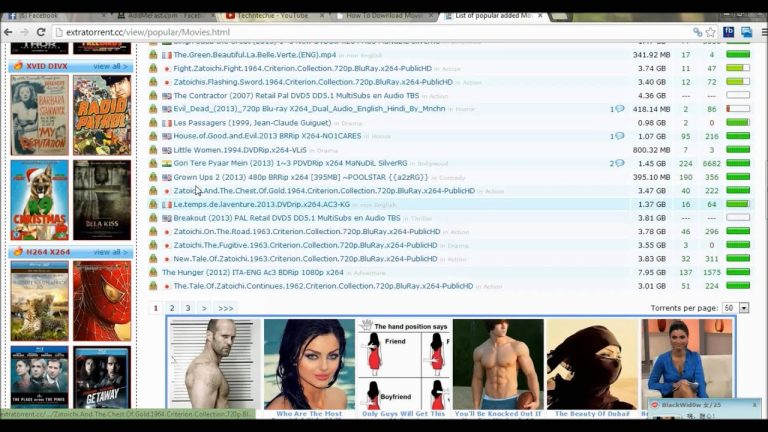
Task: Open My Reputation poster thumbnail
Action: tap(40, 115)
